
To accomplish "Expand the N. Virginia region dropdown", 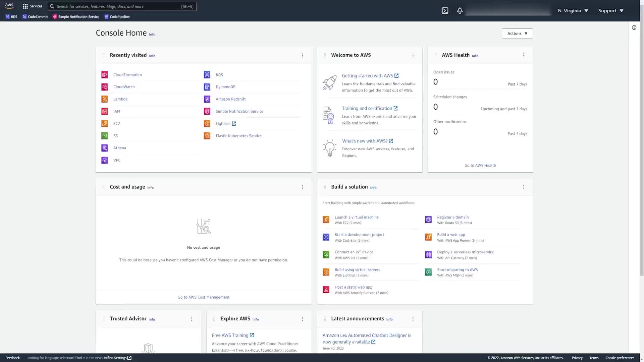I will pos(573,11).
